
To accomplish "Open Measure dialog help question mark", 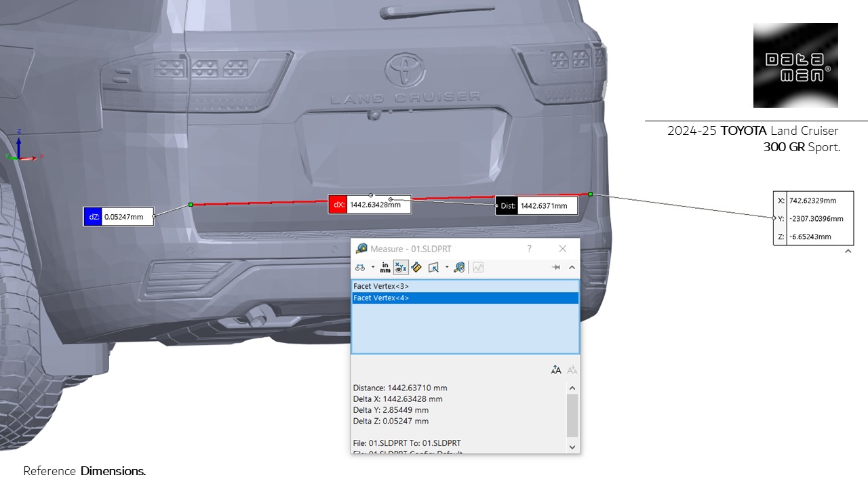I will pos(530,249).
